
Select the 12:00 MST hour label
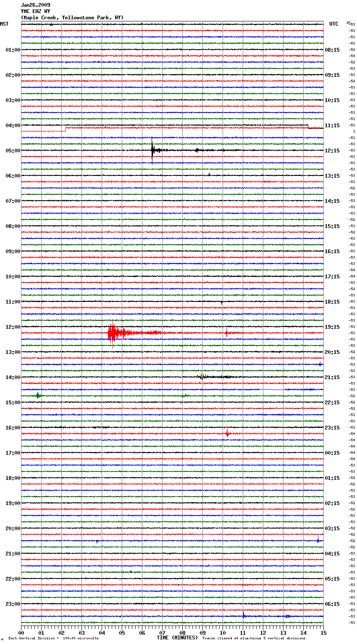coord(13,327)
